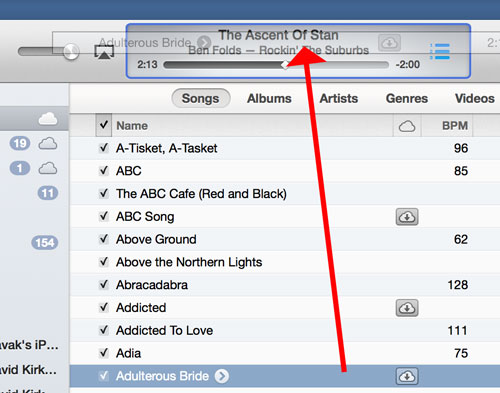Download Addicted from iCloud
Viewport: 500px width, 393px height.
[x=407, y=308]
